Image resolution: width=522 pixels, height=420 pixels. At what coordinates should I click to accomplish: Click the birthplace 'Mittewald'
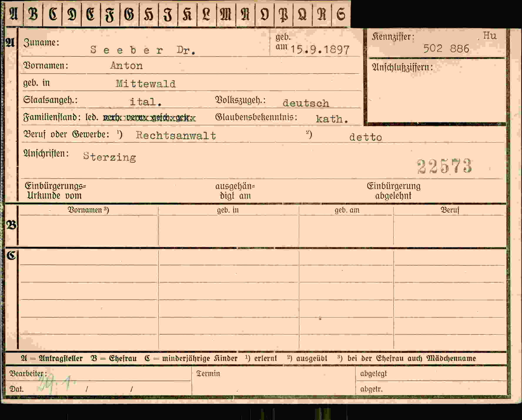pyautogui.click(x=146, y=84)
